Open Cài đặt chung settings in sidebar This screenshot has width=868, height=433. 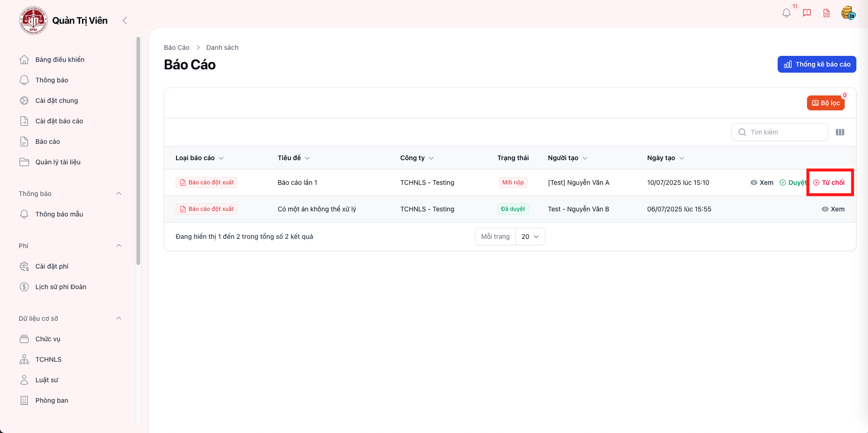click(x=56, y=101)
